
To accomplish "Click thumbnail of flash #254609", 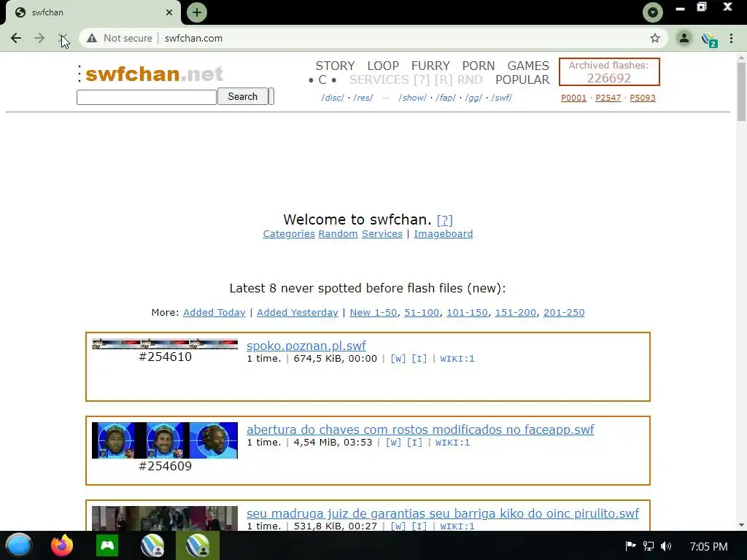I will click(165, 440).
